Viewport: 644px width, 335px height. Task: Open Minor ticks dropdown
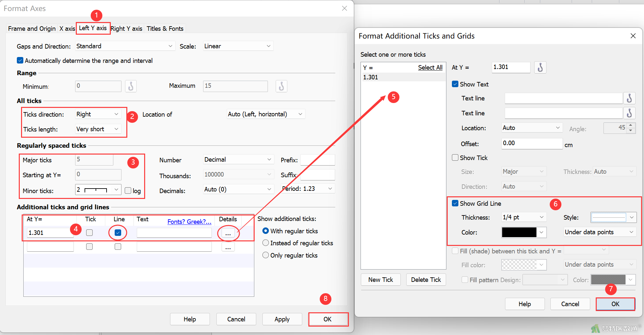[98, 190]
